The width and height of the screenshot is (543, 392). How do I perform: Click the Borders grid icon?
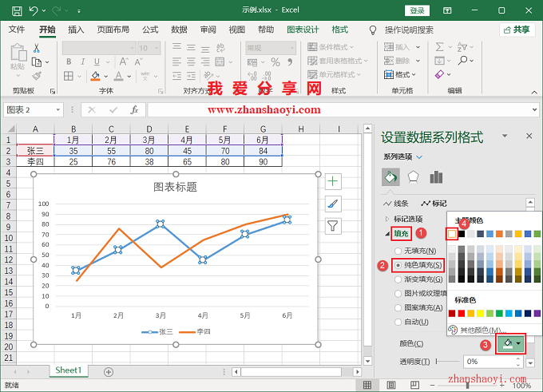[x=69, y=76]
